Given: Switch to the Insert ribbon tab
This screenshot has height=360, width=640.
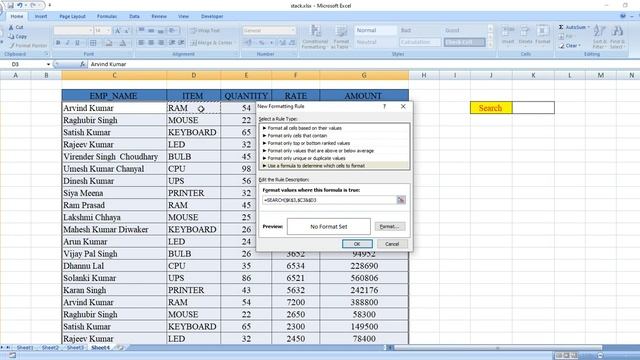Looking at the screenshot, I should (41, 16).
